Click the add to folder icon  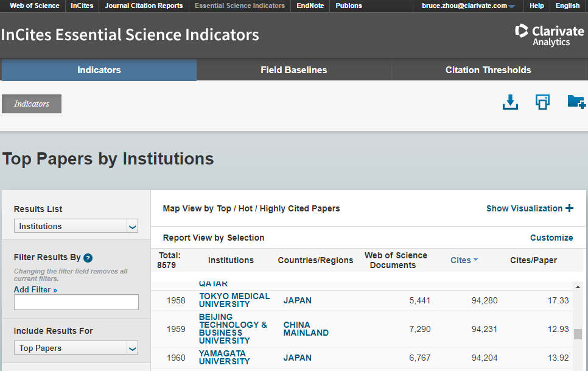click(576, 102)
